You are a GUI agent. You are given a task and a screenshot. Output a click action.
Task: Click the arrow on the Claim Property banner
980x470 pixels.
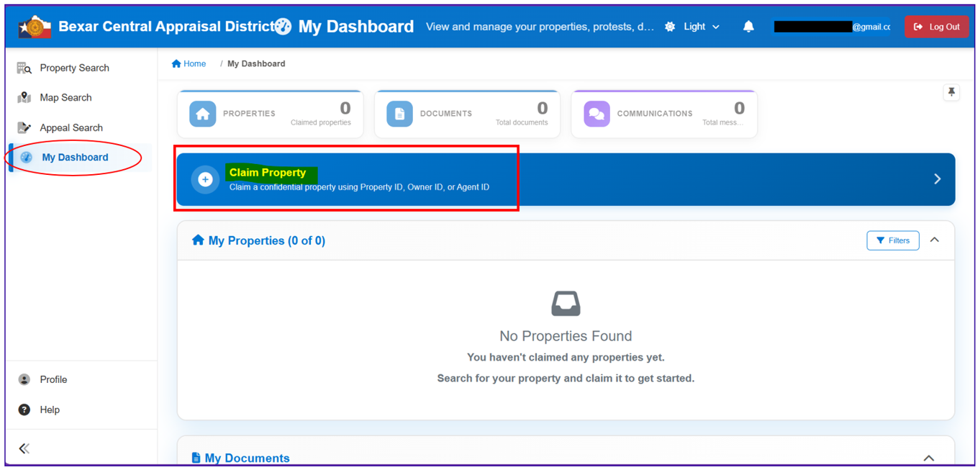coord(937,179)
